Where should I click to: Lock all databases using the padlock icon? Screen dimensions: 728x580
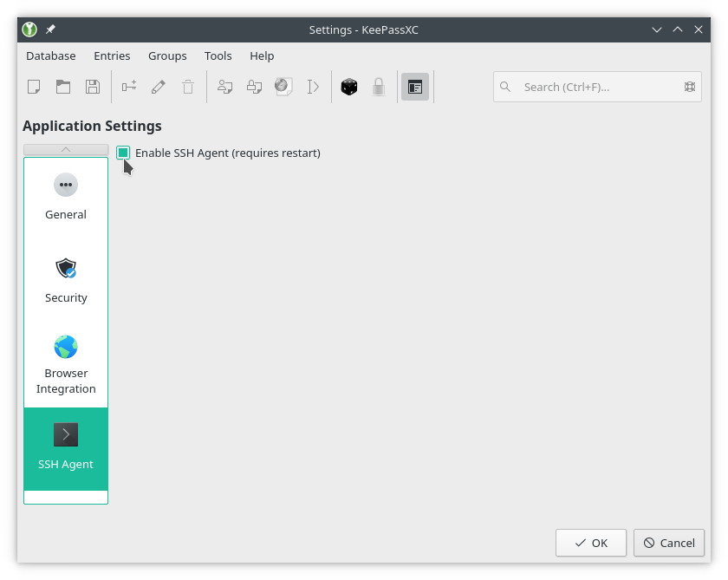click(379, 87)
